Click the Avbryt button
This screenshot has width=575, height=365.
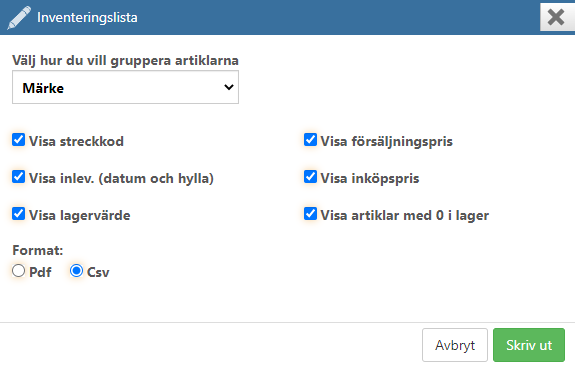[x=455, y=345]
